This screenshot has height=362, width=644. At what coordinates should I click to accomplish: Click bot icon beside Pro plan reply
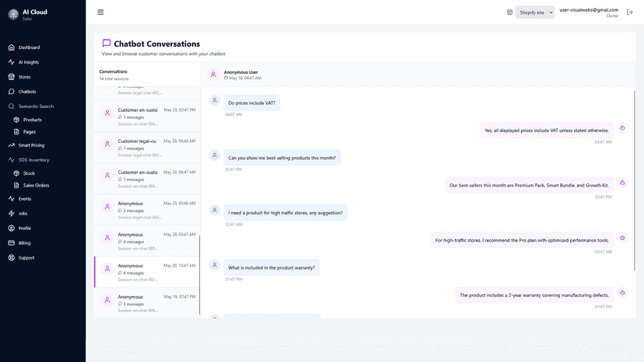623,238
